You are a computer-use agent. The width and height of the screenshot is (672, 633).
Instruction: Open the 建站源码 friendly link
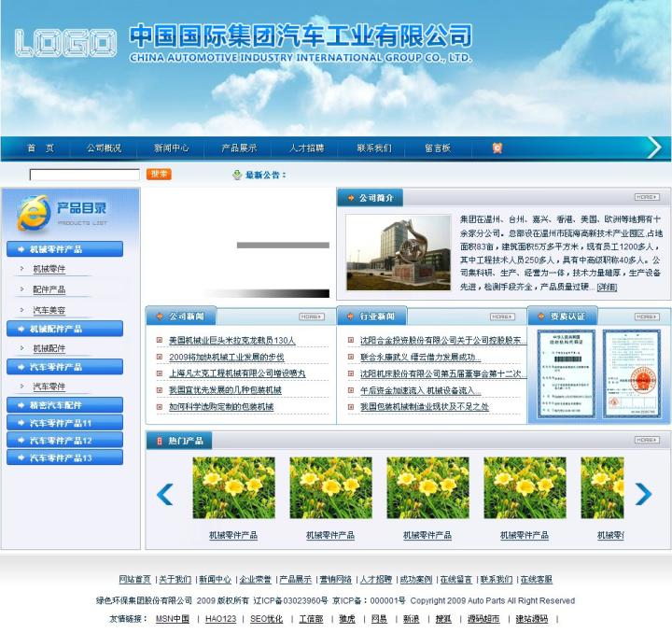point(532,619)
